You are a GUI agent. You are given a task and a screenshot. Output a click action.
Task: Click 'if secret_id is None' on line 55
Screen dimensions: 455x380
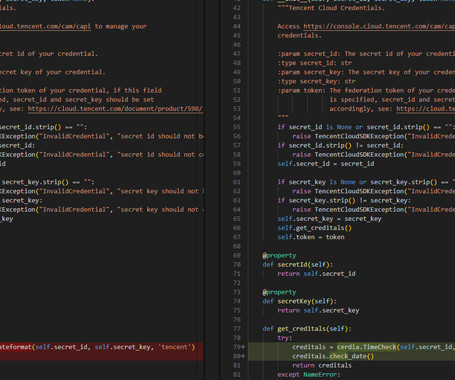[x=314, y=127]
